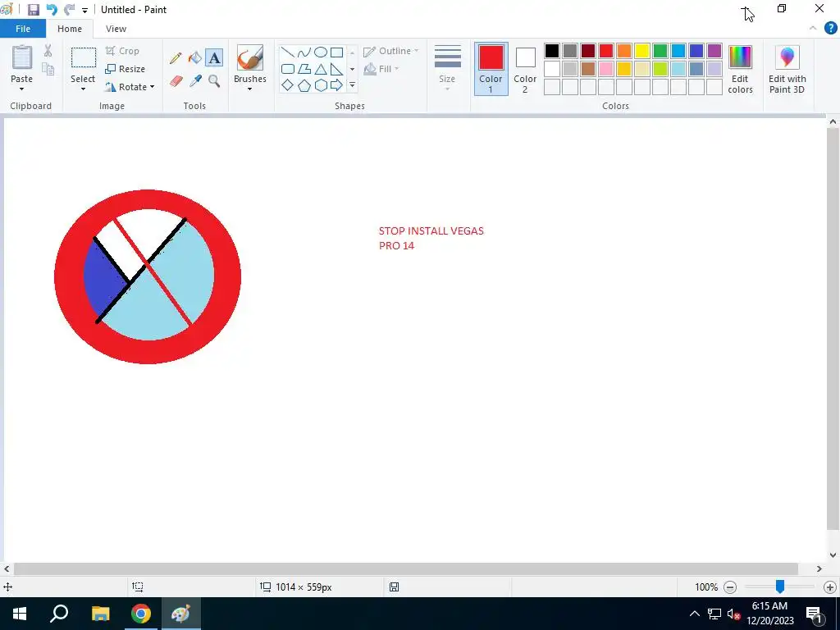Open Edit colors dialog
This screenshot has width=840, height=630.
tap(740, 70)
